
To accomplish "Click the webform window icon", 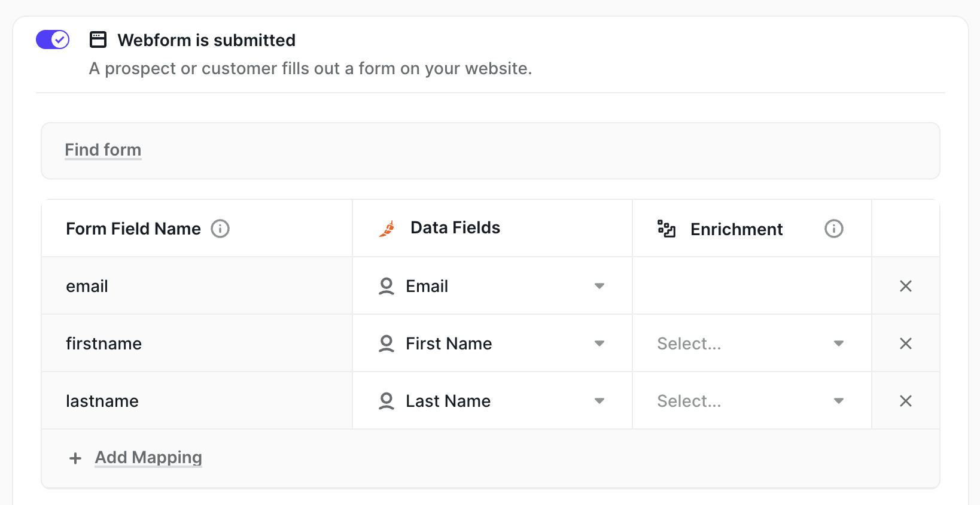I will coord(98,40).
